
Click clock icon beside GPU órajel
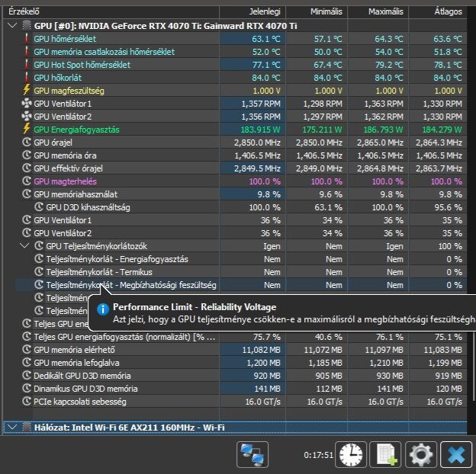point(27,143)
